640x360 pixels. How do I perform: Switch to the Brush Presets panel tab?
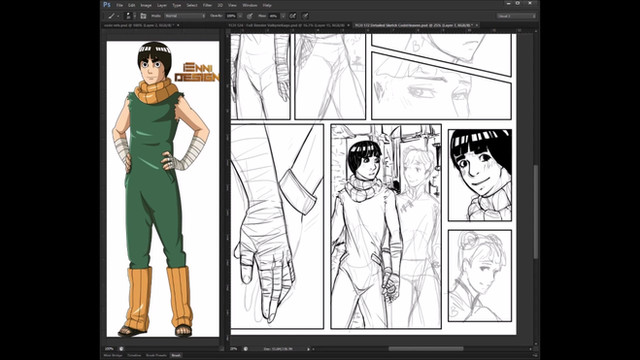(x=156, y=356)
